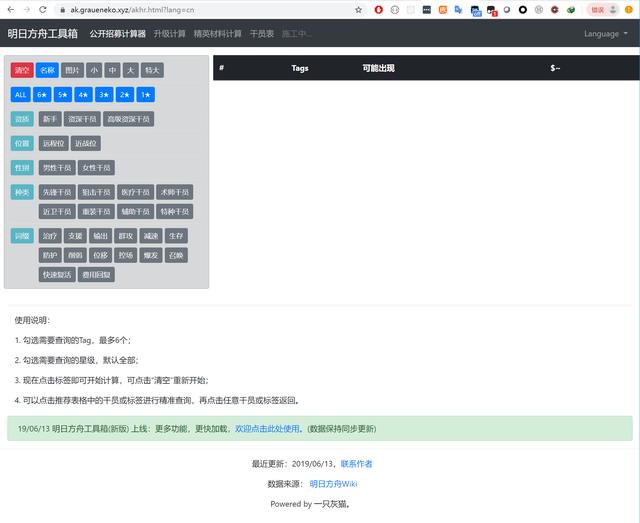Go to 干员表 in navbar
This screenshot has width=640, height=523.
tap(261, 33)
